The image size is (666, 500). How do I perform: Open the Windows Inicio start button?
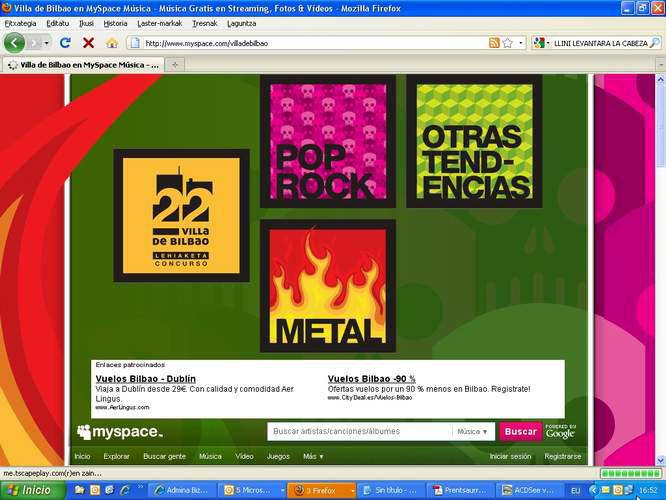tap(33, 491)
